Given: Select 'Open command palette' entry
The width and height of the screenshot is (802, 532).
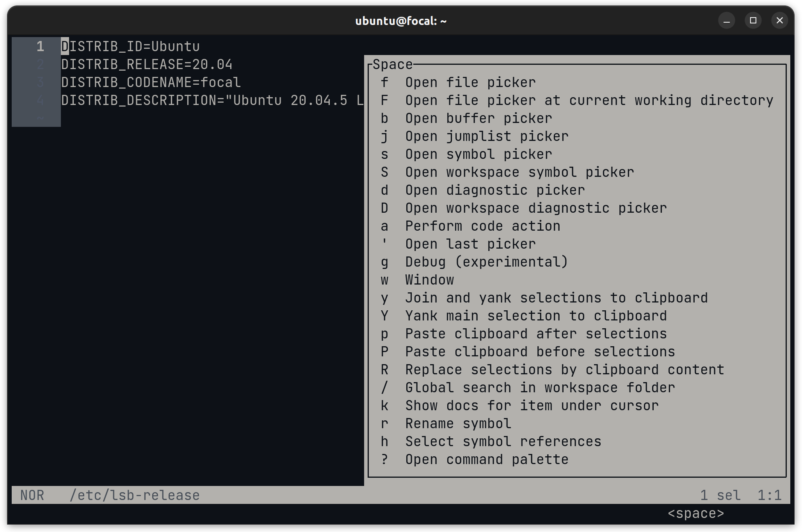Looking at the screenshot, I should (486, 459).
